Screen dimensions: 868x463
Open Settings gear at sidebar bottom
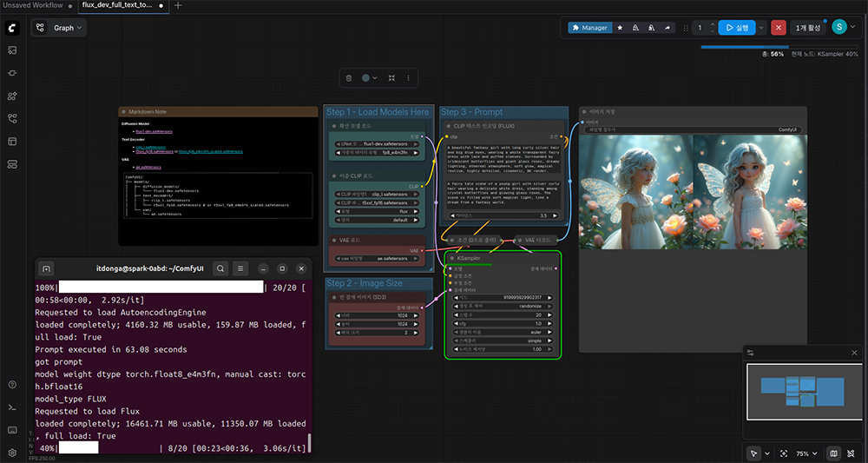point(12,453)
